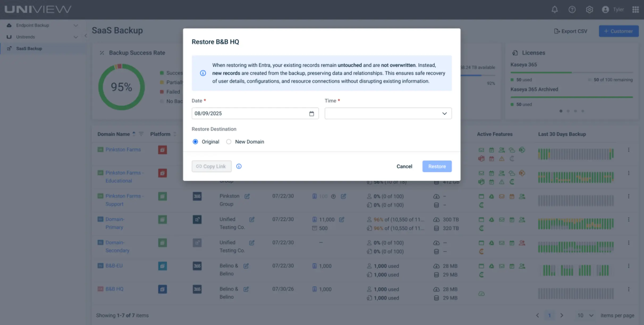Open the Time dropdown
This screenshot has height=325, width=644.
click(388, 114)
